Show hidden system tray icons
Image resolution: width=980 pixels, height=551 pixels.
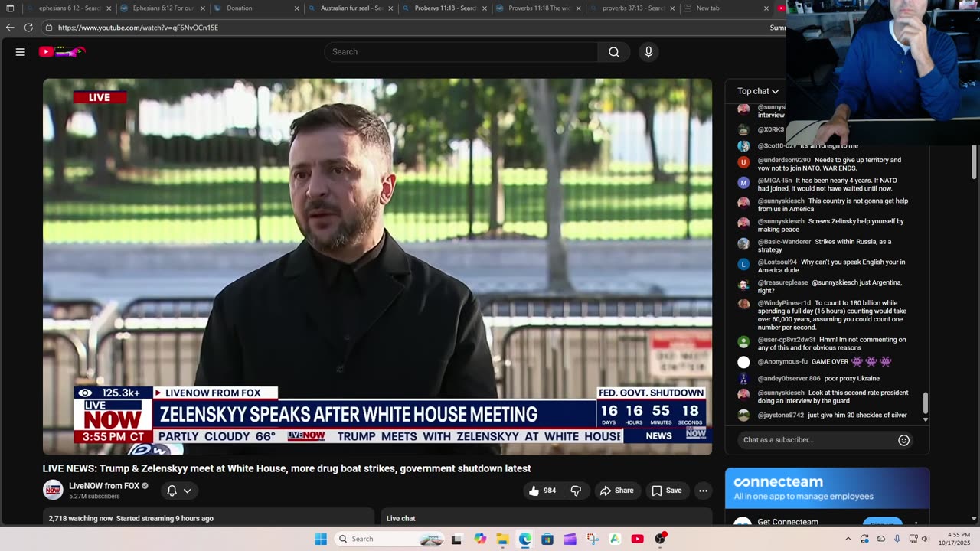coord(848,539)
